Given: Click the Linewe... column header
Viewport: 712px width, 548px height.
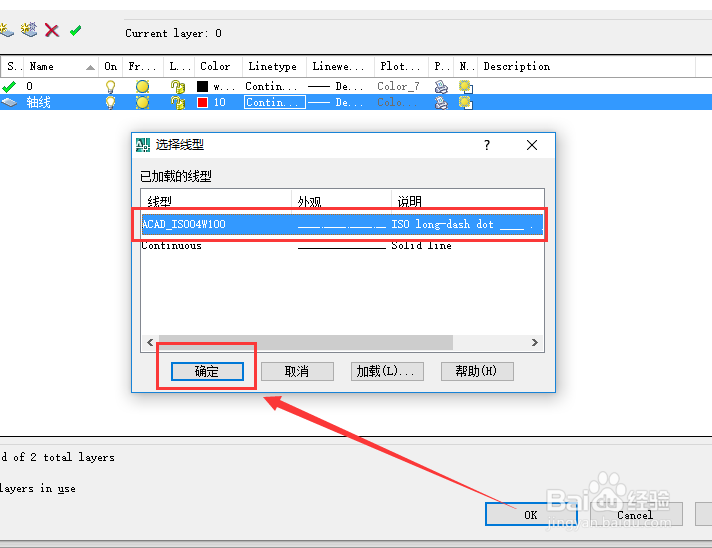Looking at the screenshot, I should pos(340,67).
